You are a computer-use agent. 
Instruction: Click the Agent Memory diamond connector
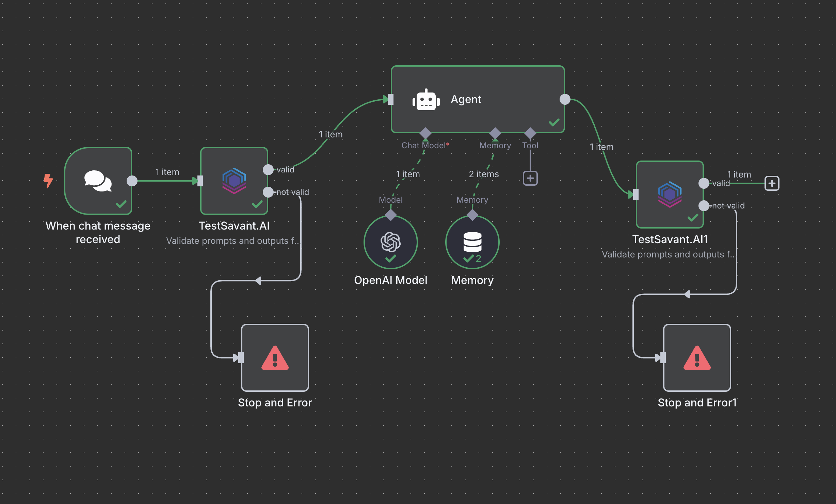point(495,133)
